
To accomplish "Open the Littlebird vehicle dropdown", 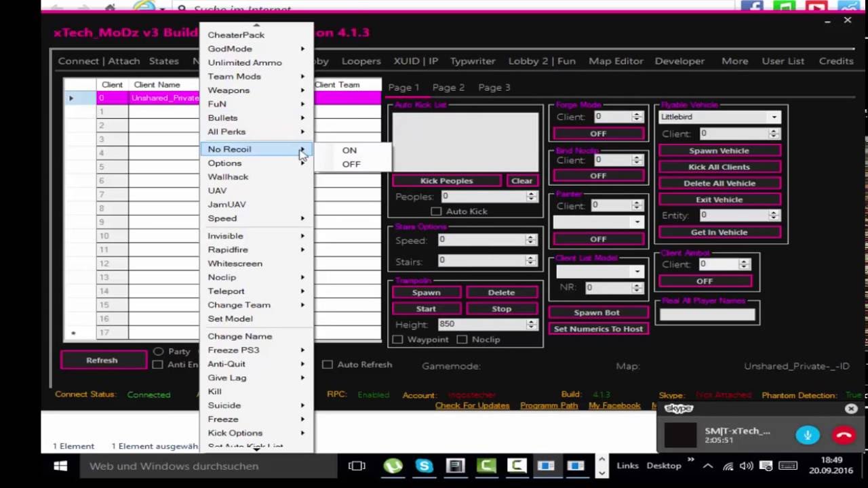I will coord(774,117).
